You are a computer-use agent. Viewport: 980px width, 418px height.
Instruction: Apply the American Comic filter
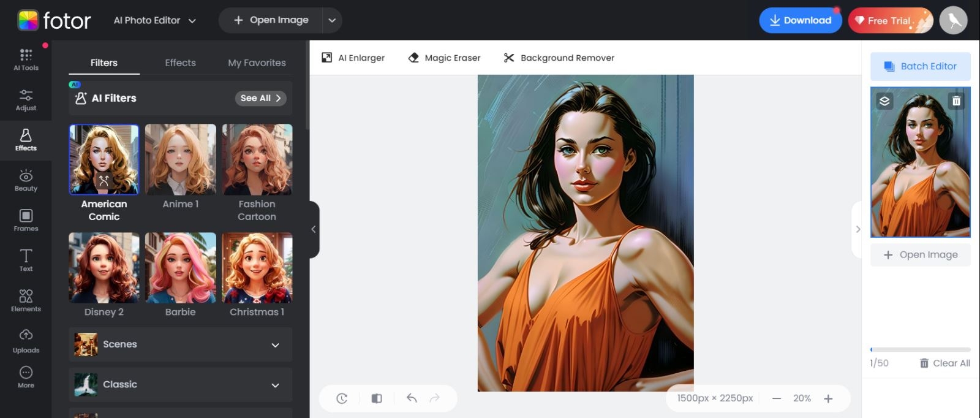pyautogui.click(x=104, y=159)
